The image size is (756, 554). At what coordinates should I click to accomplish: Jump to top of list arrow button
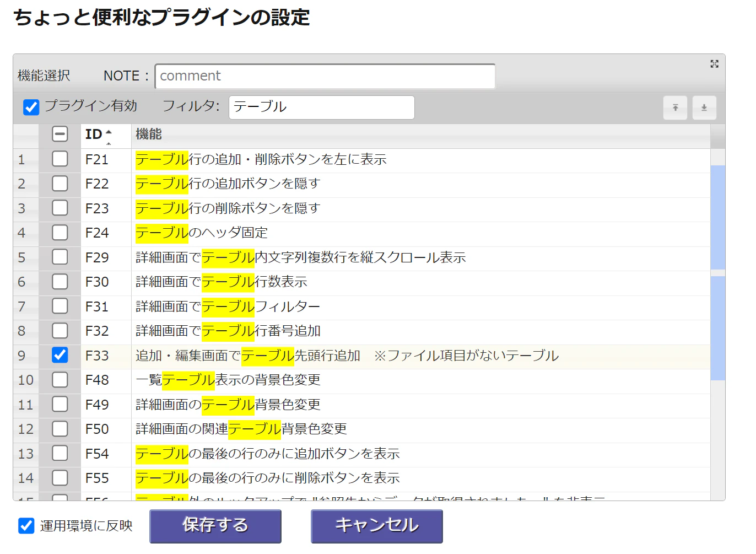[x=675, y=107]
